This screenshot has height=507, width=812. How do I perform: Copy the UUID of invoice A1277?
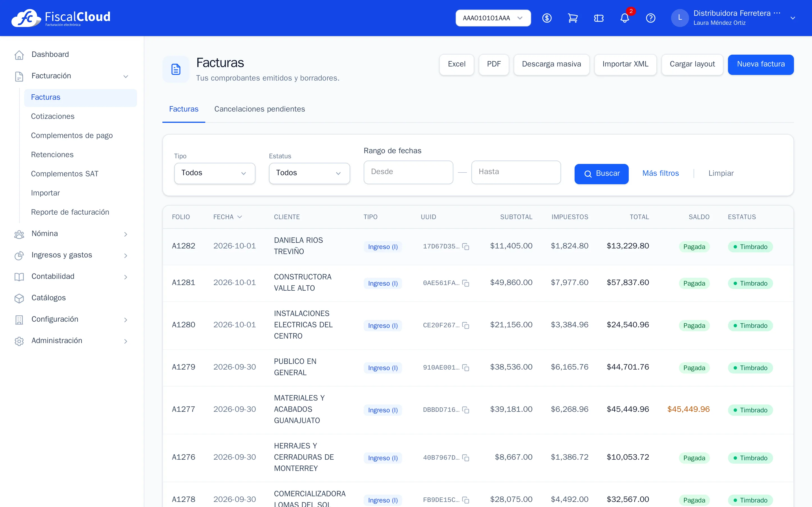[466, 410]
